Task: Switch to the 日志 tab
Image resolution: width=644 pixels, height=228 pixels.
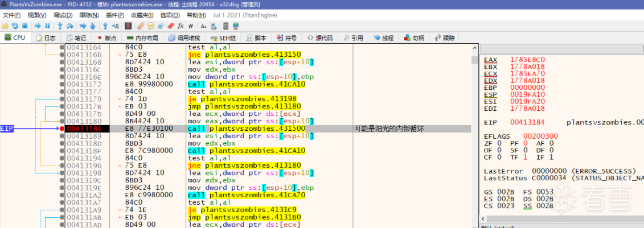Action: click(x=46, y=38)
